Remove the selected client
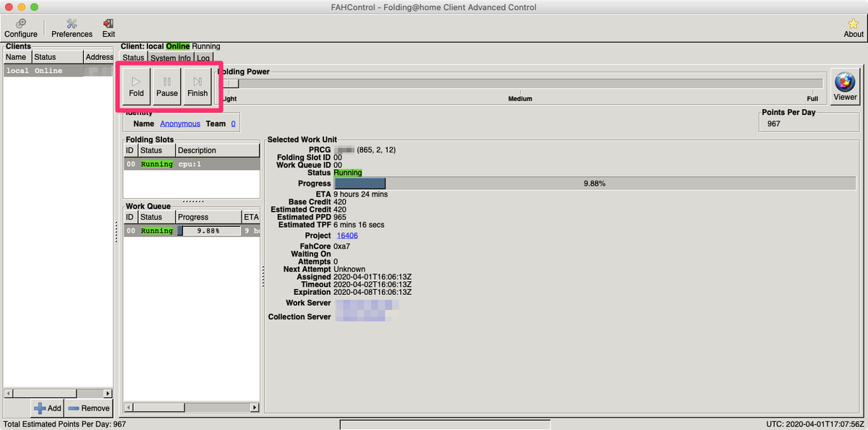 89,408
